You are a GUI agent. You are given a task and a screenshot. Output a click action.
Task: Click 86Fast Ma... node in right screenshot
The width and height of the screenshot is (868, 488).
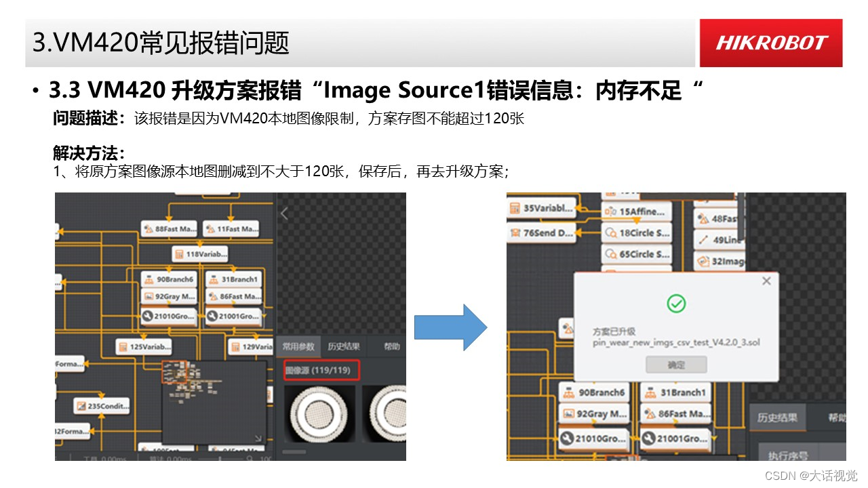click(x=676, y=413)
